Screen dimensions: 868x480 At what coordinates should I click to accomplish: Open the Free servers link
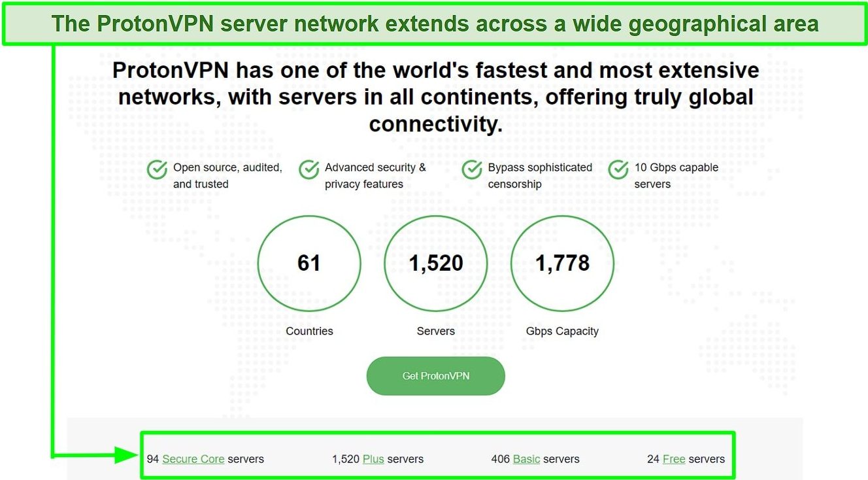(674, 459)
